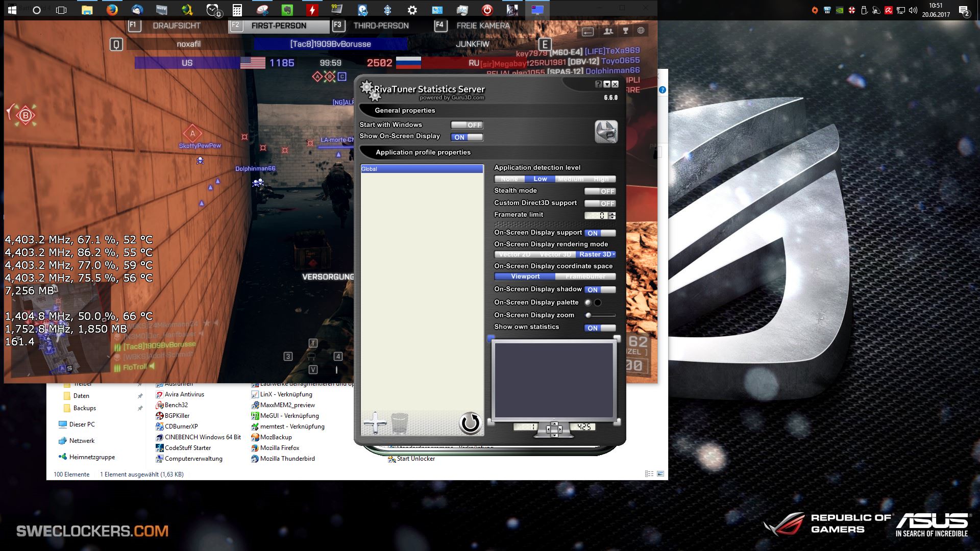Select Framebuffer coordinate space
The image size is (980, 551).
585,277
